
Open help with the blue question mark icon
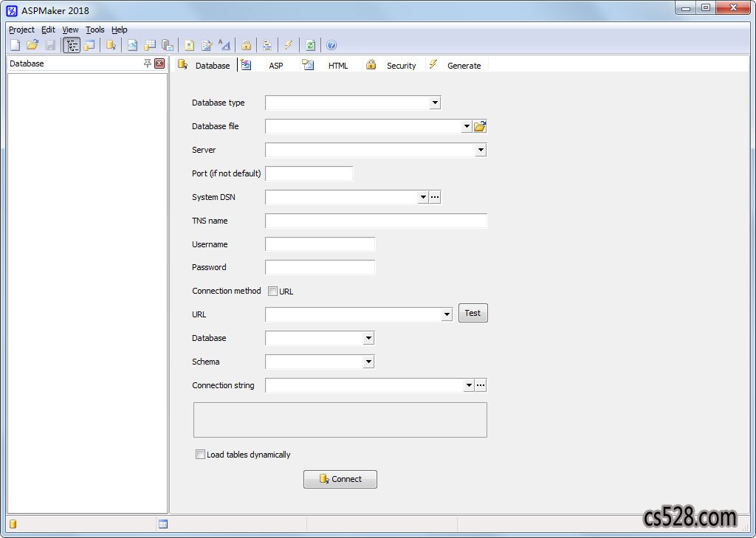pyautogui.click(x=331, y=45)
